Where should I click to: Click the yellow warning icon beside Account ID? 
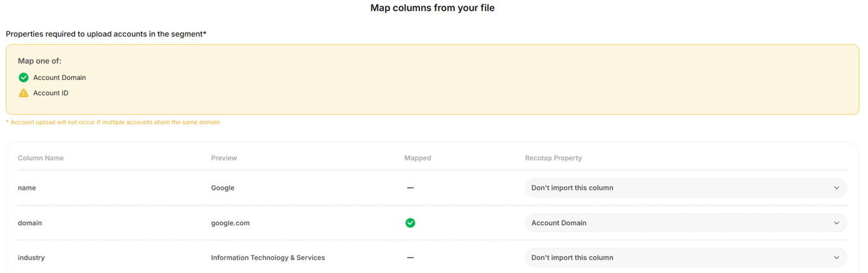(x=24, y=93)
